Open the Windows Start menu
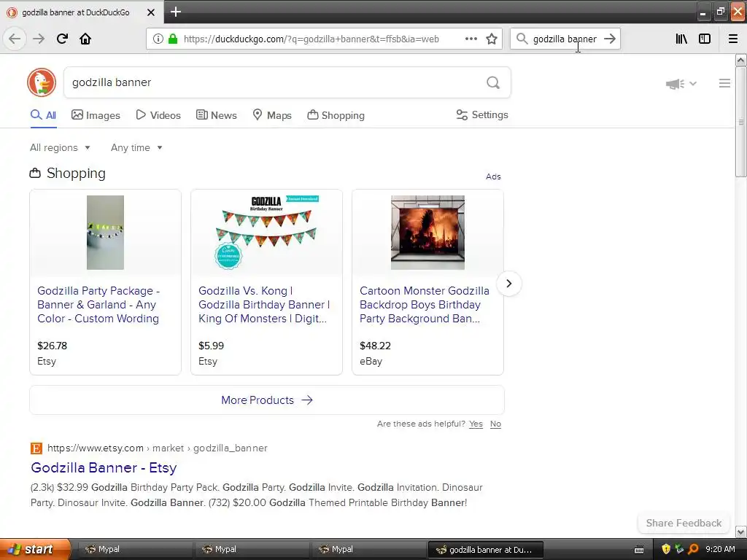Screen dimensions: 747x560 (x=35, y=549)
